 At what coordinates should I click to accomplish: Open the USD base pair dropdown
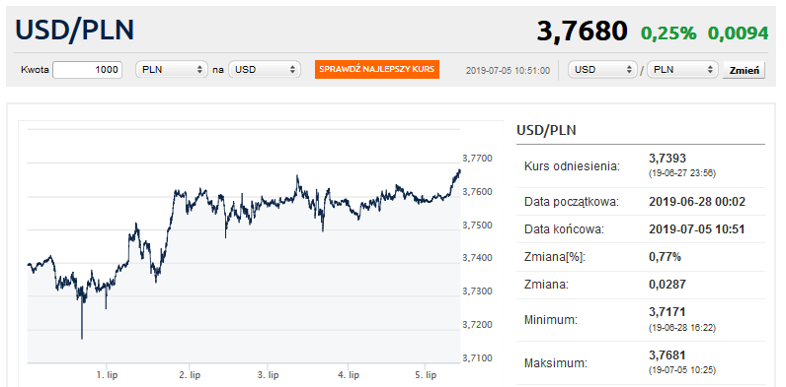pos(603,70)
